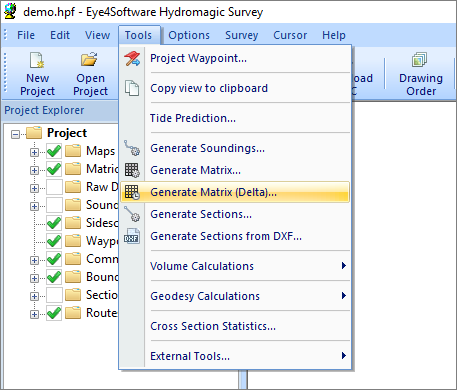Screen dimensions: 457x390
Task: Click the Generate Soundings icon
Action: (132, 148)
